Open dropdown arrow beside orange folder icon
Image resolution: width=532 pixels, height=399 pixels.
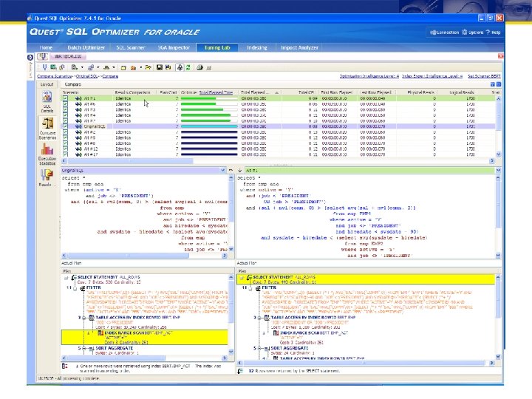(x=141, y=67)
